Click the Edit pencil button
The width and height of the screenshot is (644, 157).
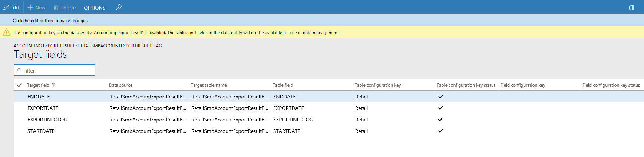(x=11, y=7)
